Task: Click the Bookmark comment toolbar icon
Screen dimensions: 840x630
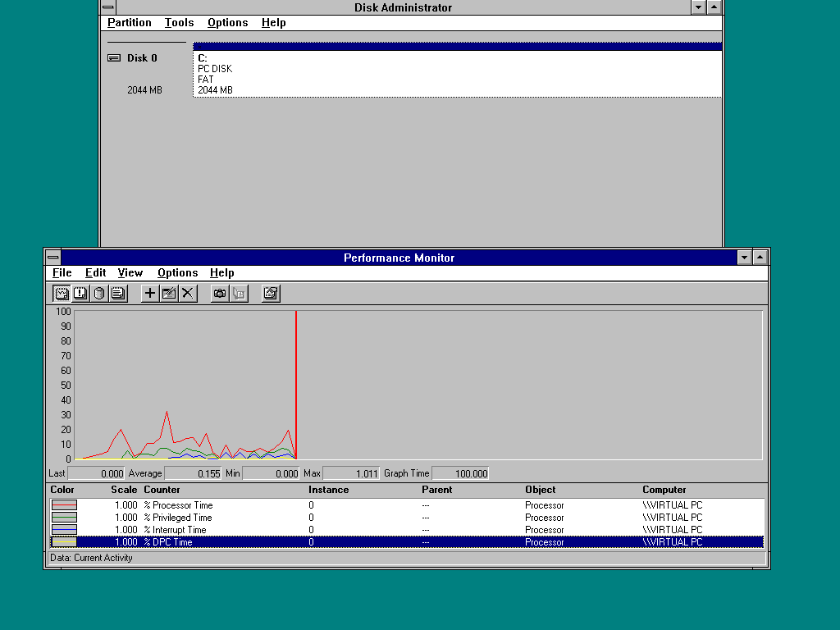Action: coord(239,294)
